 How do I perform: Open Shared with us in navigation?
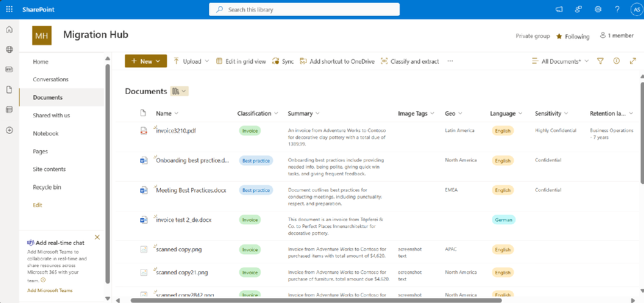52,115
